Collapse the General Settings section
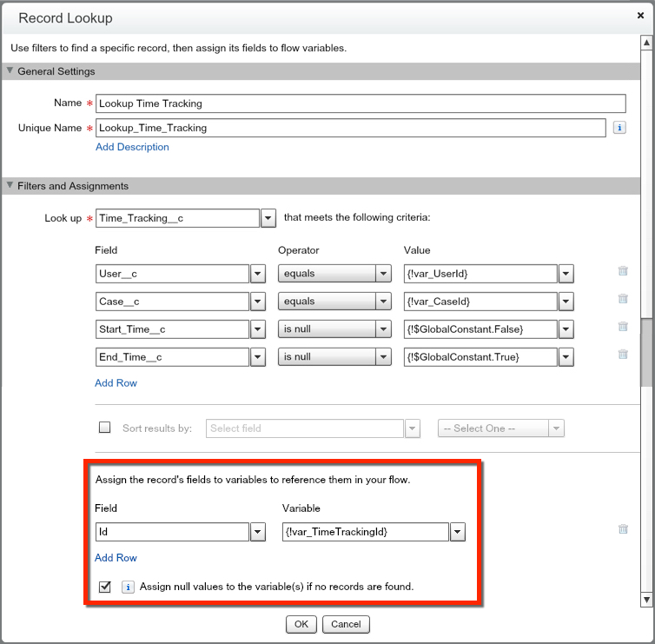Screen dimensions: 655x644 (x=10, y=71)
